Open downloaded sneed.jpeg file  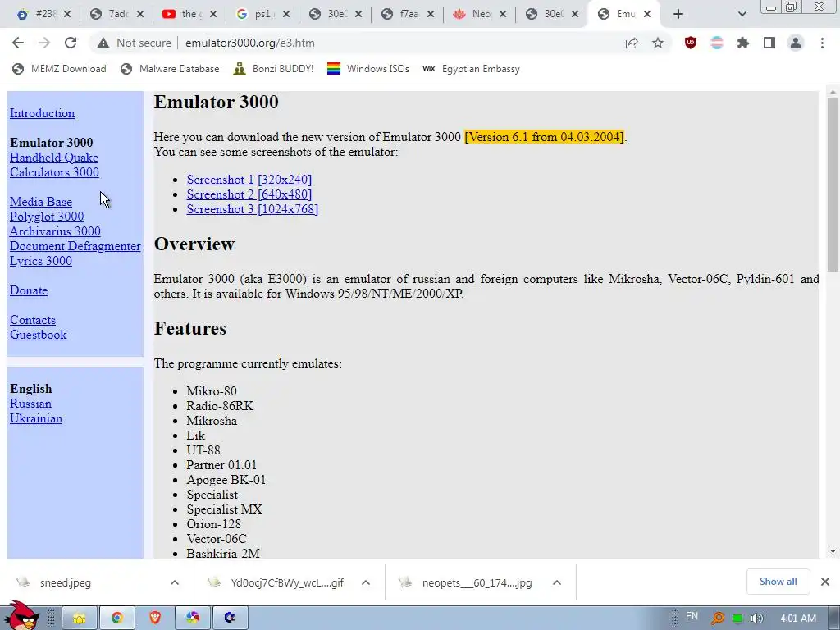coord(65,583)
